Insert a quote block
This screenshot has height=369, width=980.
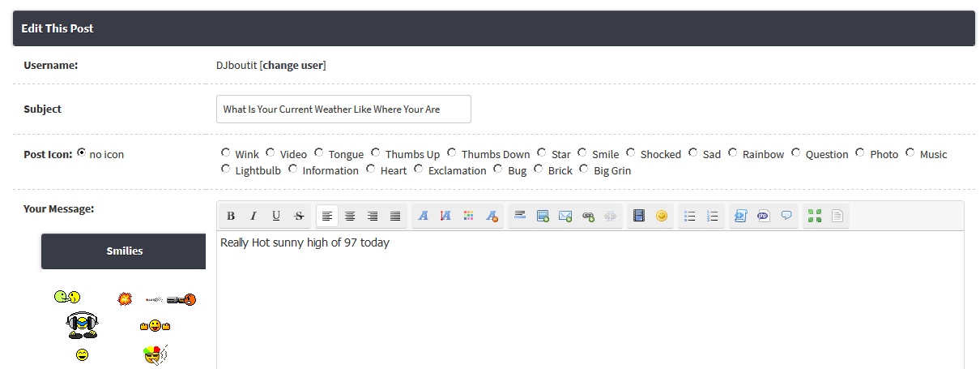786,216
